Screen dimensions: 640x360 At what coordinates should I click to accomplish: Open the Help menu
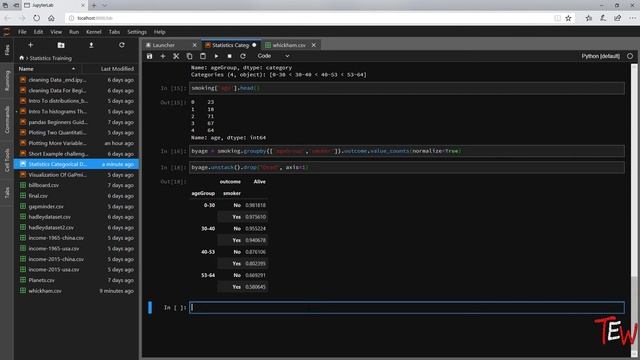click(160, 32)
